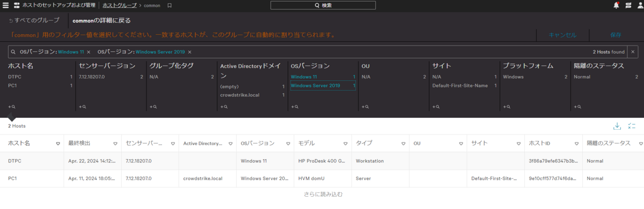The height and width of the screenshot is (209, 644).
Task: Select 7.12.18207.0 sensor version filter value
Action: (x=111, y=77)
